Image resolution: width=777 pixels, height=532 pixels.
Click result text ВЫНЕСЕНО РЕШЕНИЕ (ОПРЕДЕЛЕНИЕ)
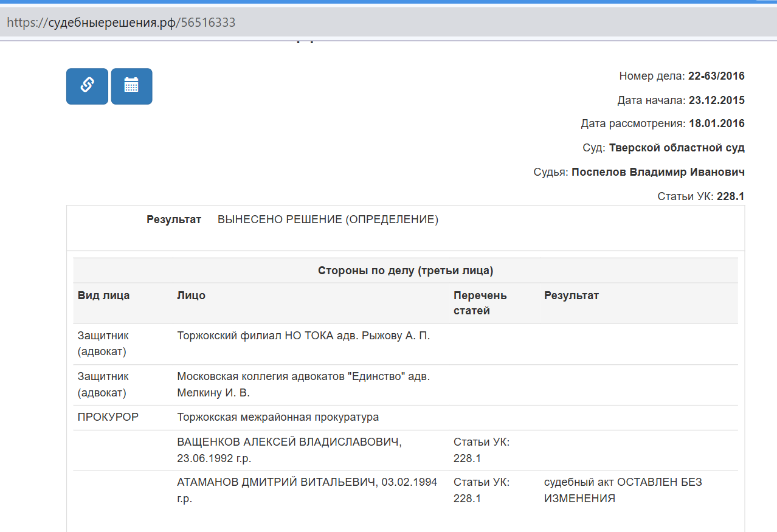(x=328, y=219)
